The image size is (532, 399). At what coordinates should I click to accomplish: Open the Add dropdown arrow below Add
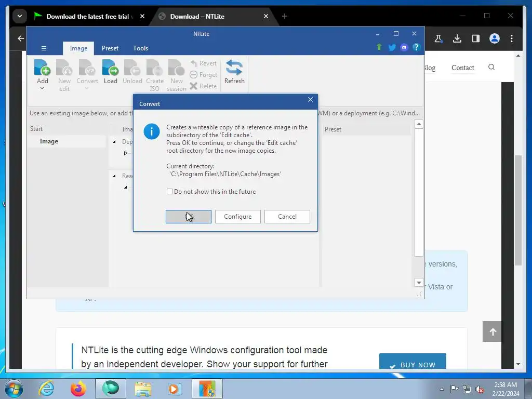pyautogui.click(x=42, y=88)
